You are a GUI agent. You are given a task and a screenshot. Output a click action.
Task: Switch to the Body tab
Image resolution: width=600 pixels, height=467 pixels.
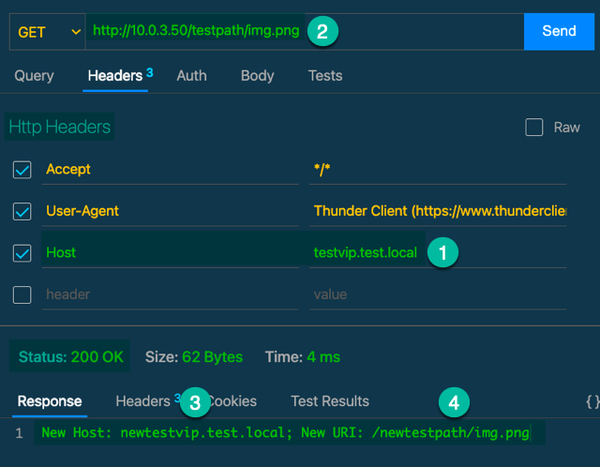[x=257, y=76]
